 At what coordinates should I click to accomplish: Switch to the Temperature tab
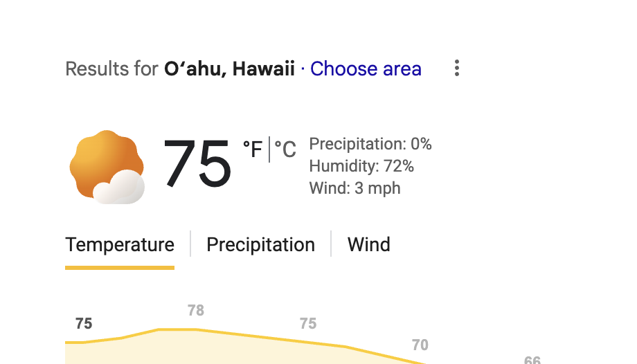[x=120, y=245]
